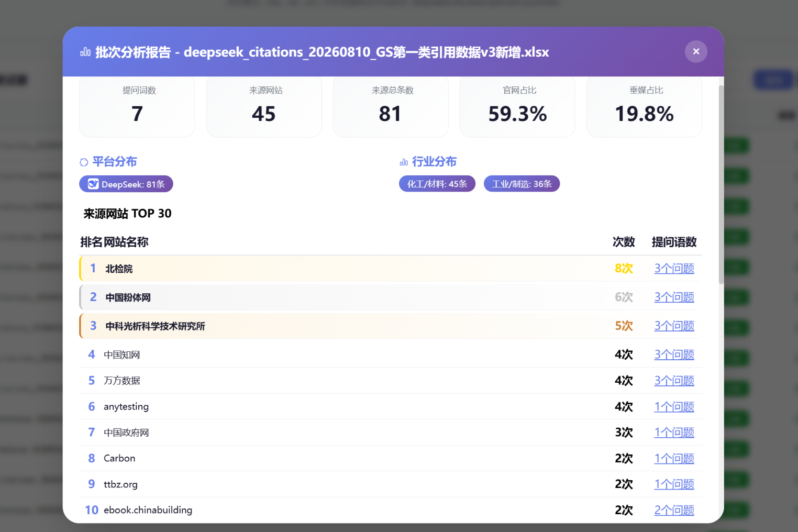Click the ttbz.org site name in rank 9
798x532 pixels.
click(120, 484)
